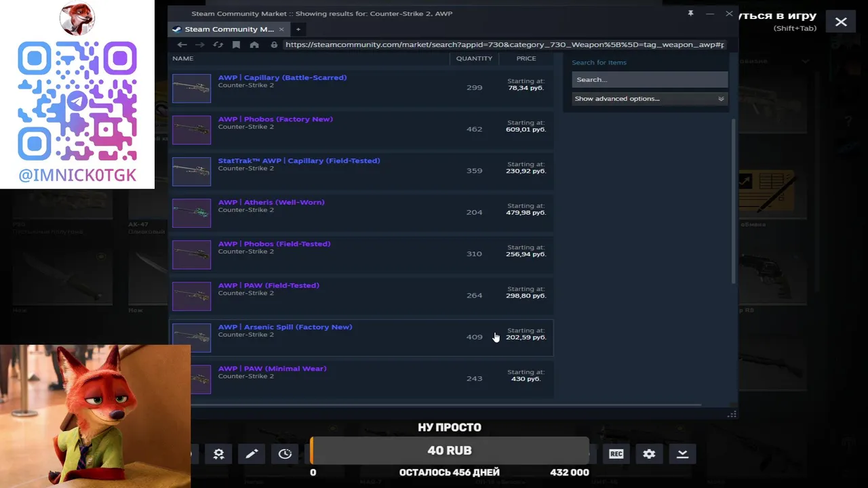Screen dimensions: 868x488
Task: Click the quantity 204 cell
Action: 474,212
